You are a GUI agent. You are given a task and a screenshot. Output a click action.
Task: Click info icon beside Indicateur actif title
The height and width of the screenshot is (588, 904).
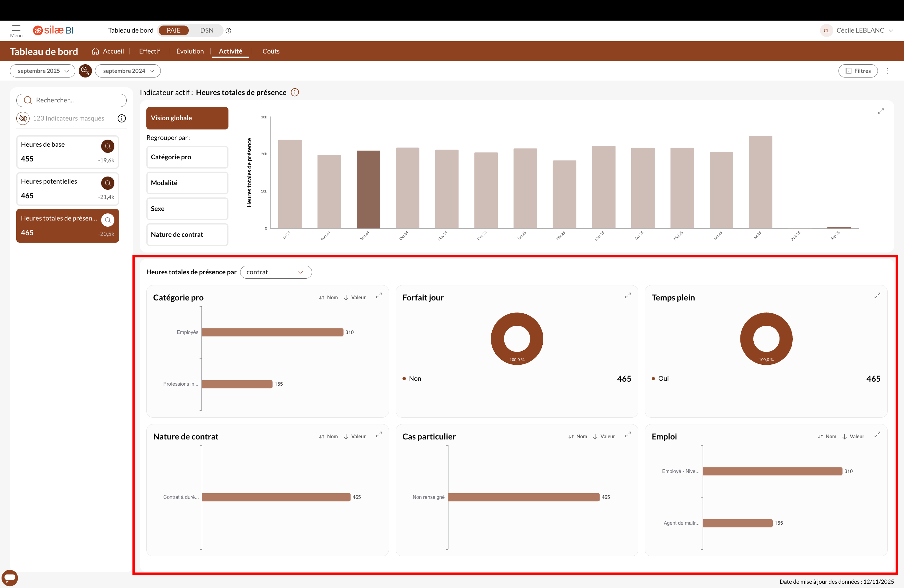click(x=295, y=92)
